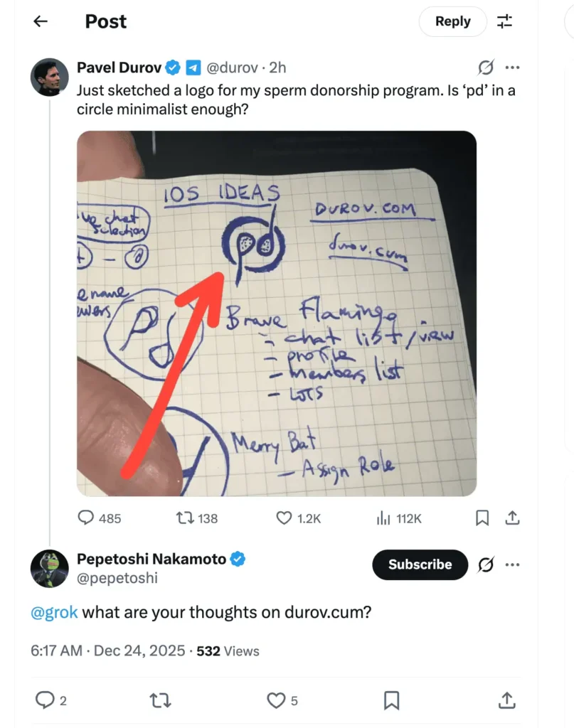
Task: Switch to the Post view header
Action: (105, 21)
